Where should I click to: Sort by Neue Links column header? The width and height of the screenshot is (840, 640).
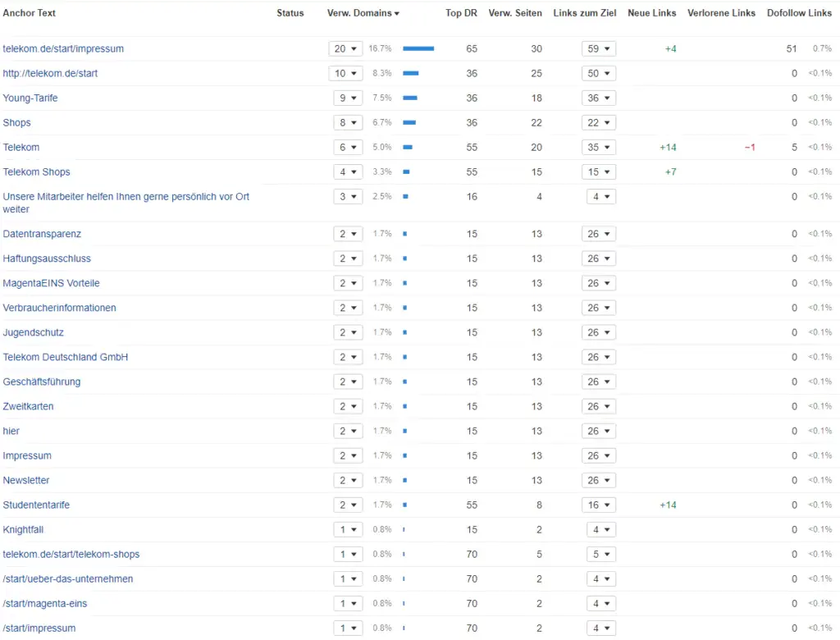[651, 13]
